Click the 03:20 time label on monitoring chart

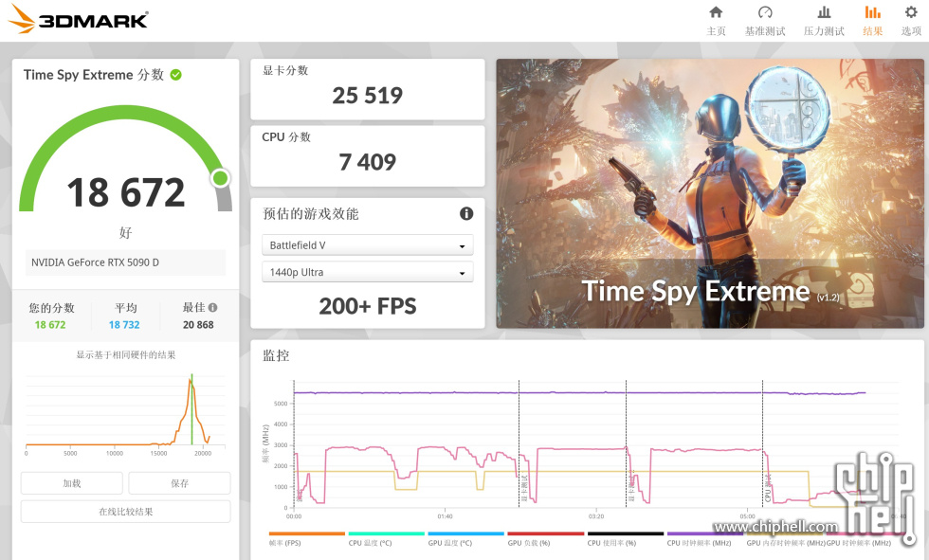pyautogui.click(x=596, y=516)
